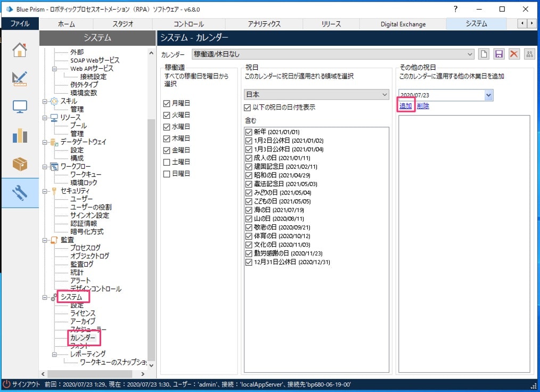Image resolution: width=540 pixels, height=392 pixels.
Task: Uncheck the 新年 (2021/01/01) holiday
Action: (249, 132)
